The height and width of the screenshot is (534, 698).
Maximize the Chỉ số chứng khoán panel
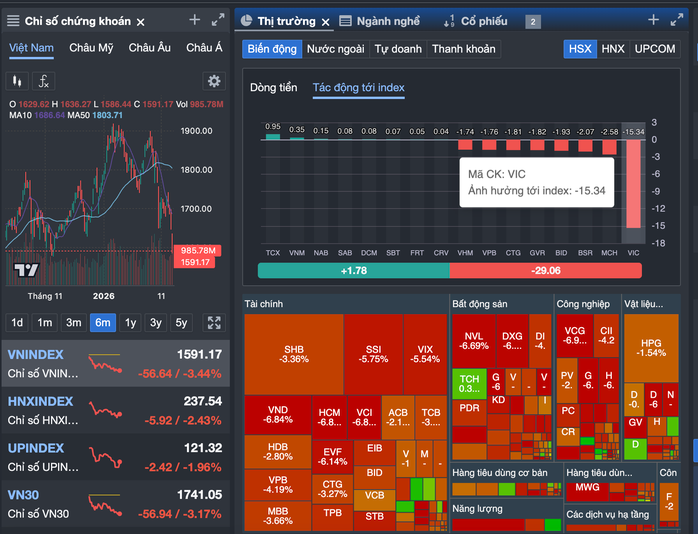[218, 20]
